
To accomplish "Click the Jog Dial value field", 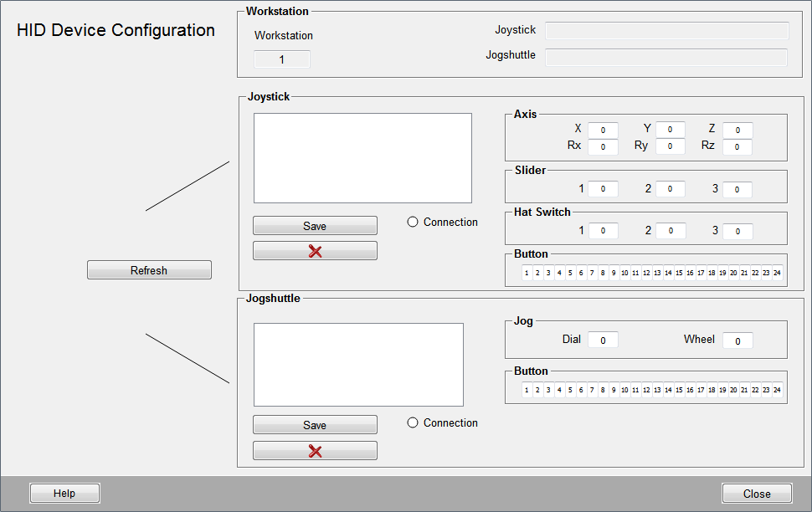I will [x=603, y=340].
